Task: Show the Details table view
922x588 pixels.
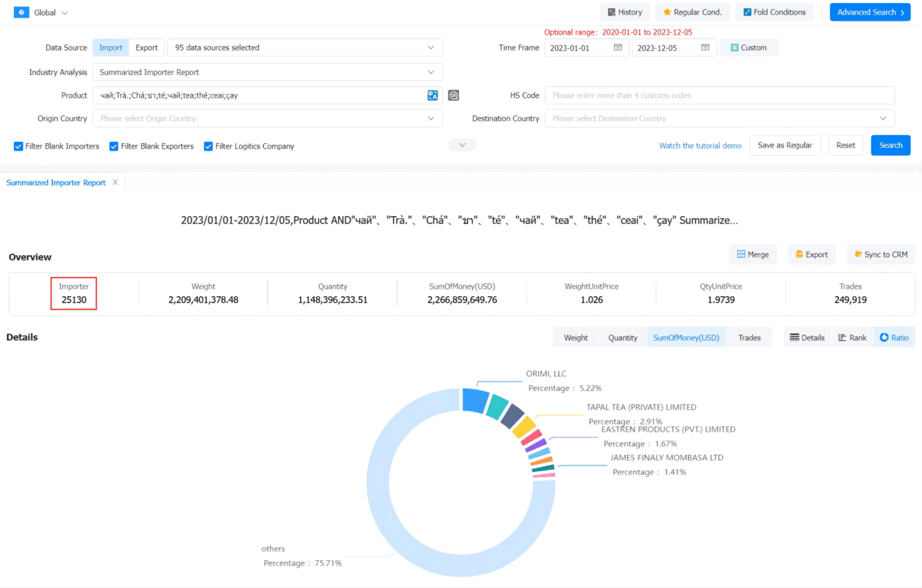Action: click(807, 337)
